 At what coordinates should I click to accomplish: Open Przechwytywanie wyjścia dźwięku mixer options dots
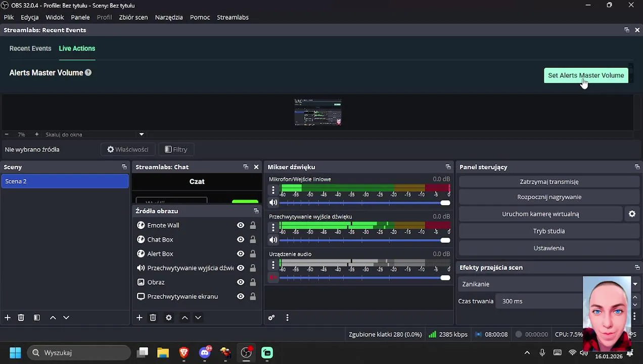click(x=273, y=227)
